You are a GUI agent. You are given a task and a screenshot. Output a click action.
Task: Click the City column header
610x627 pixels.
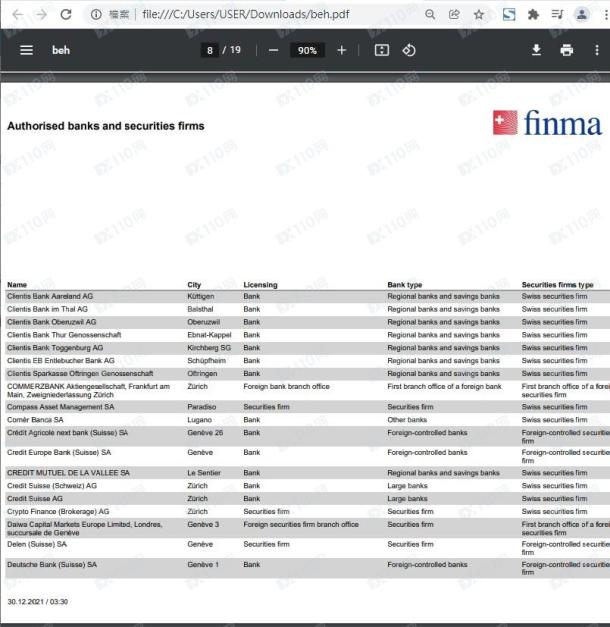point(194,285)
